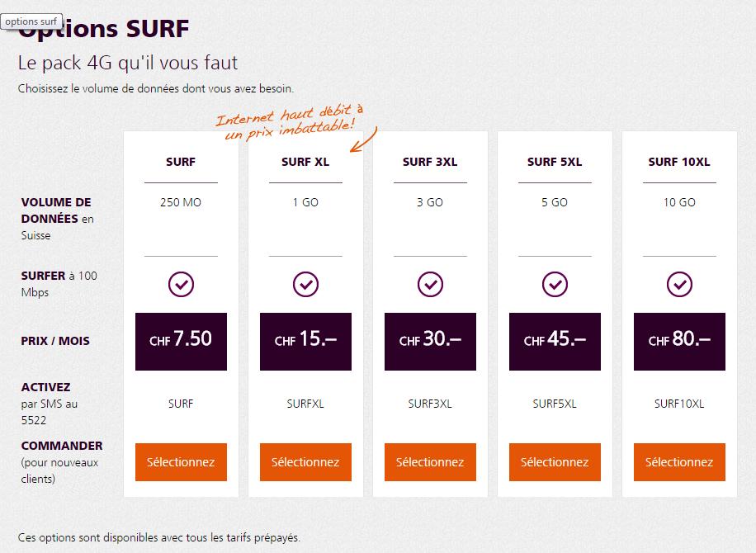Select the SURF 10XL Sélectionnez button
The width and height of the screenshot is (756, 553).
[x=679, y=462]
